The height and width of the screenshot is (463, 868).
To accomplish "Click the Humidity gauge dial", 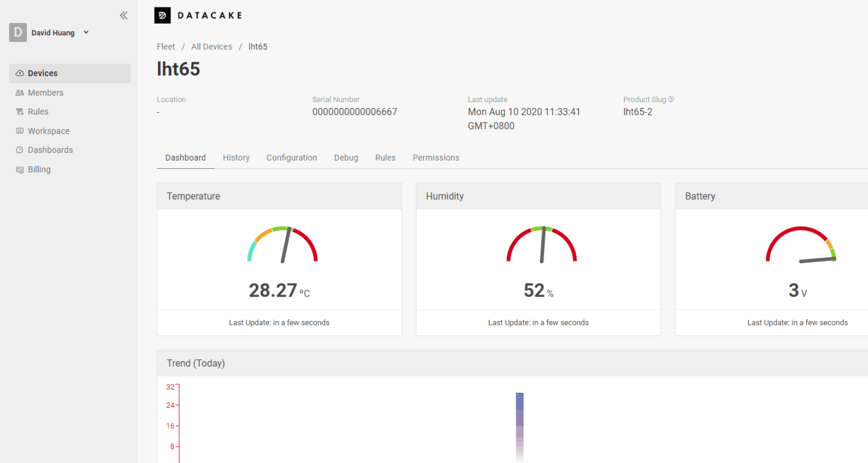I will point(542,244).
